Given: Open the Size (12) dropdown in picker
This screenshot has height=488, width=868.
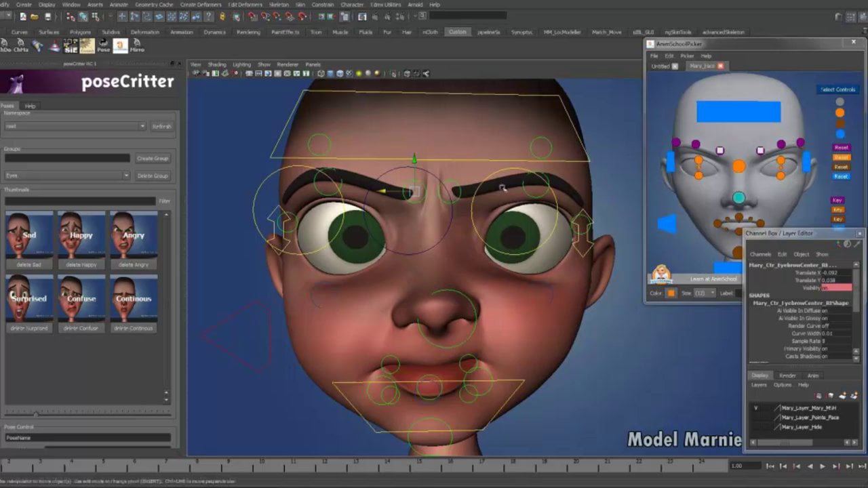Looking at the screenshot, I should click(704, 293).
